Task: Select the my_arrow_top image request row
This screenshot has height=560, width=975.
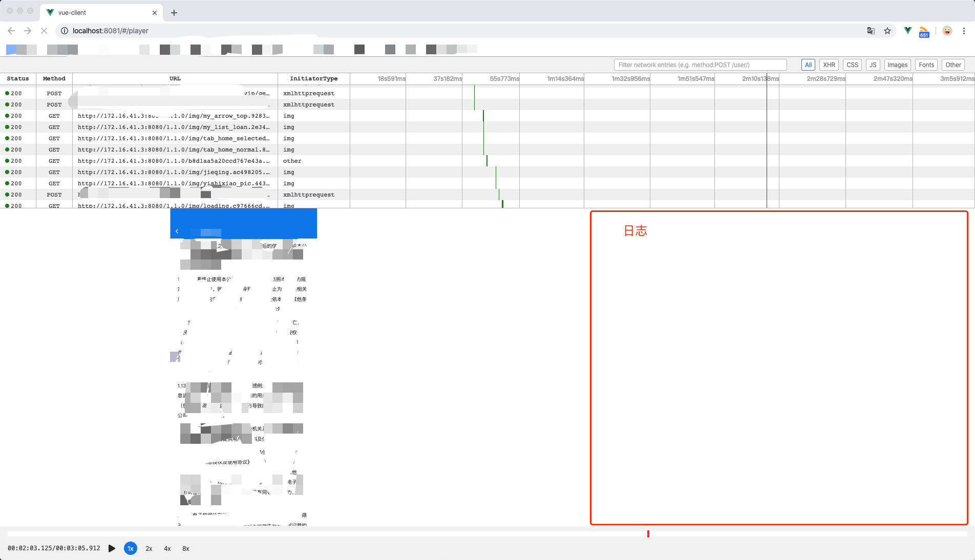Action: click(487, 116)
